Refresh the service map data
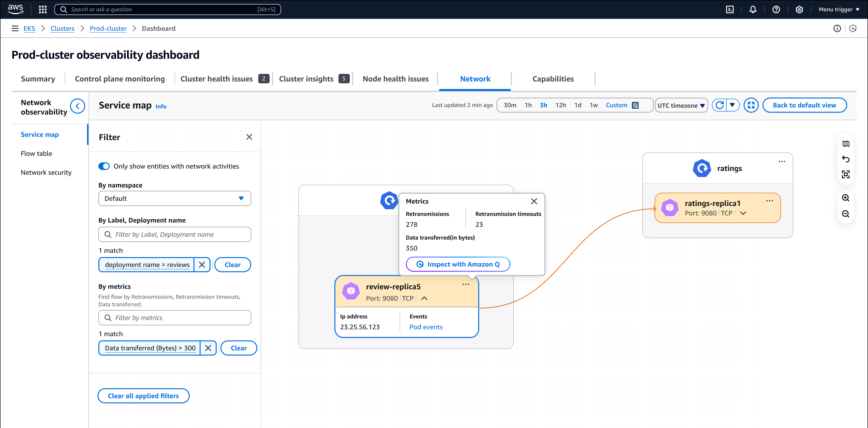This screenshot has height=428, width=868. pos(719,105)
